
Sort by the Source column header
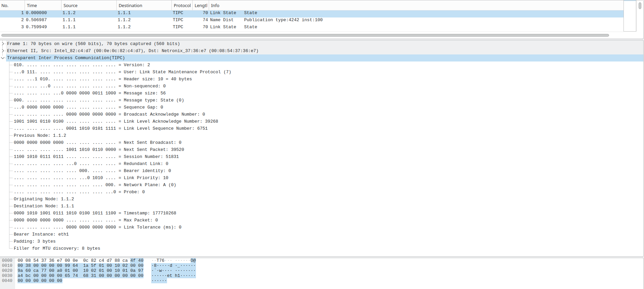pyautogui.click(x=89, y=5)
